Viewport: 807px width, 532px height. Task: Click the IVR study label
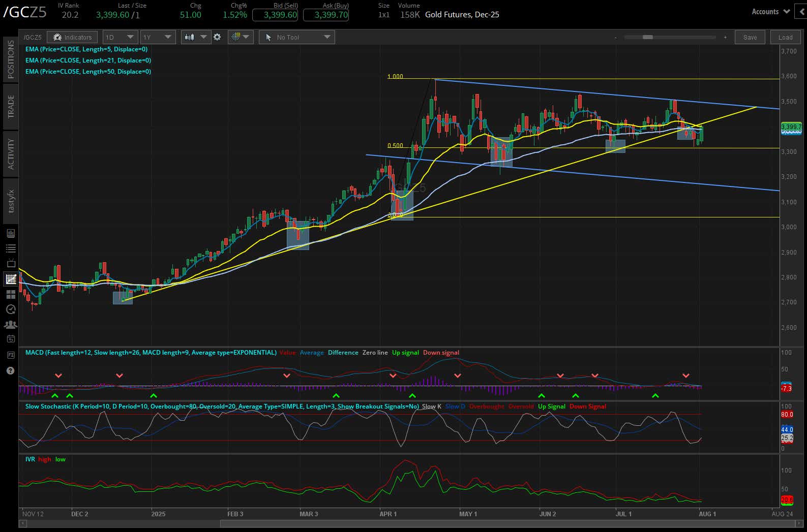click(30, 459)
